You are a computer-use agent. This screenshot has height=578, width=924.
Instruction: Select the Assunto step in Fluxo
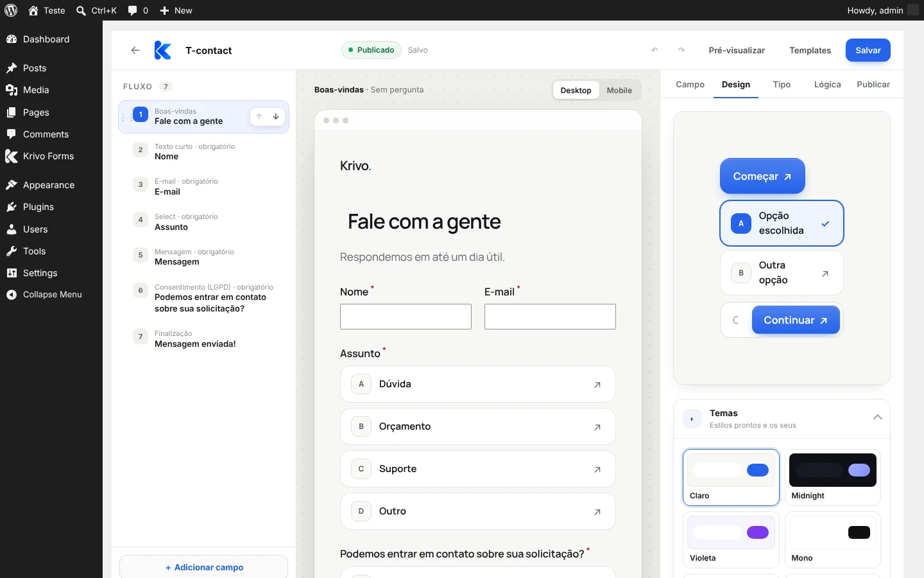click(204, 222)
